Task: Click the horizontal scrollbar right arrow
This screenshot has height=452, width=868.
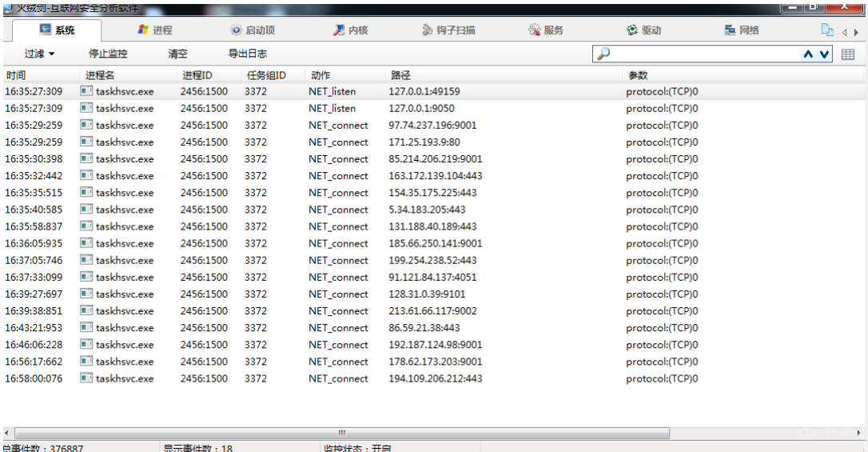Action: click(859, 433)
